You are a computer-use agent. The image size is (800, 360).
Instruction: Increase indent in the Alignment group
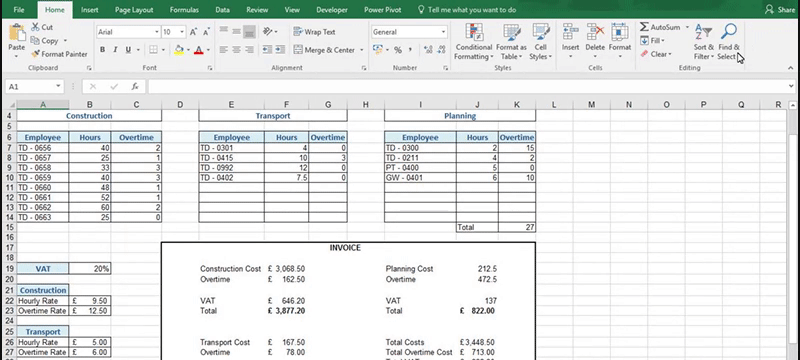pyautogui.click(x=280, y=50)
